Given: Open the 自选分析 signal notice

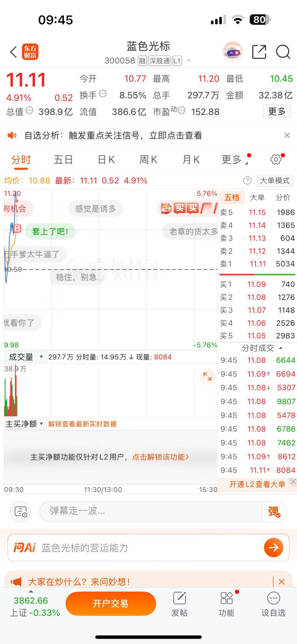Looking at the screenshot, I should 113,135.
